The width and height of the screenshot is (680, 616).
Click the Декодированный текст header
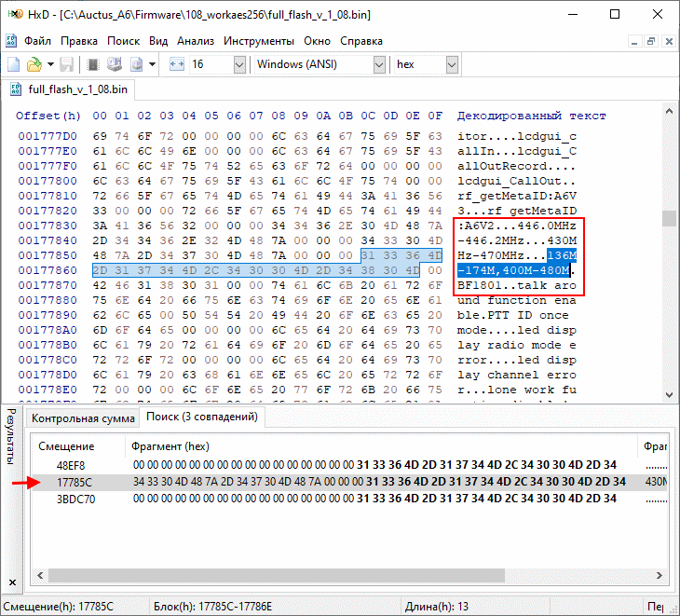(531, 116)
